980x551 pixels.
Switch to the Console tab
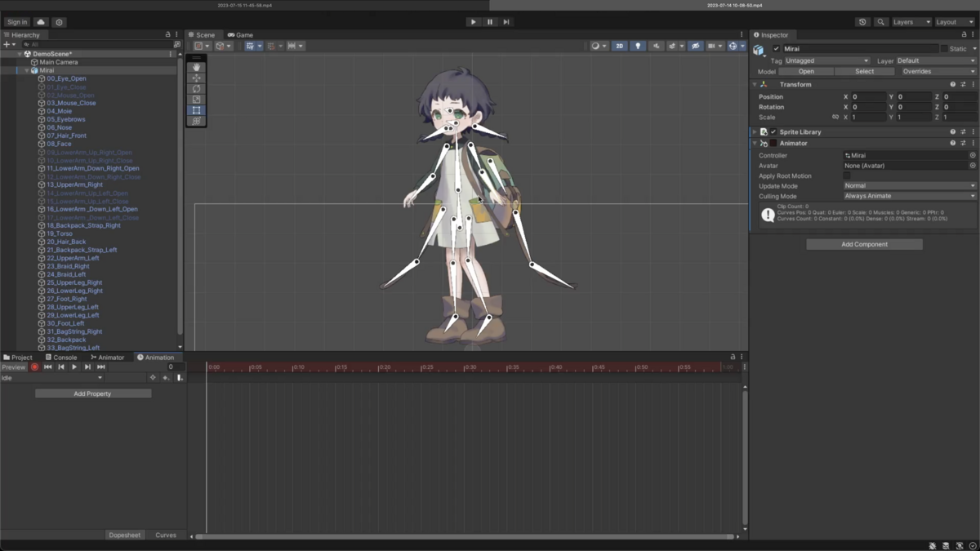coord(60,358)
